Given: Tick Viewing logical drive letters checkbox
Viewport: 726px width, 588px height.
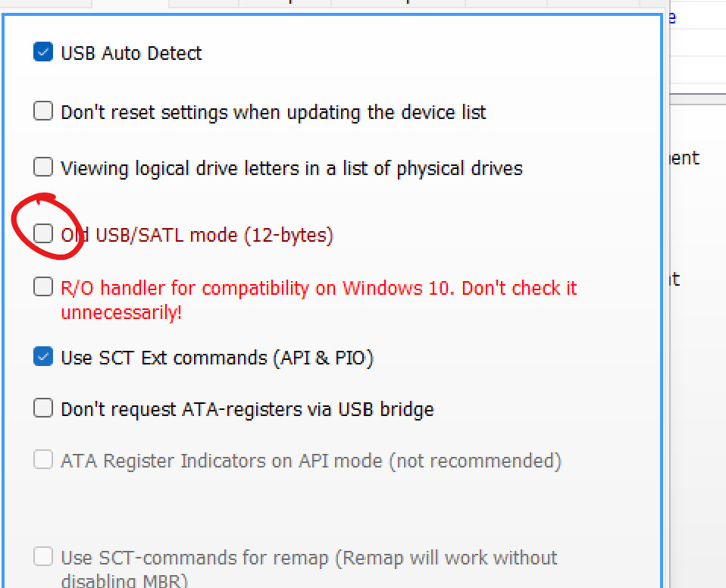Looking at the screenshot, I should click(42, 167).
